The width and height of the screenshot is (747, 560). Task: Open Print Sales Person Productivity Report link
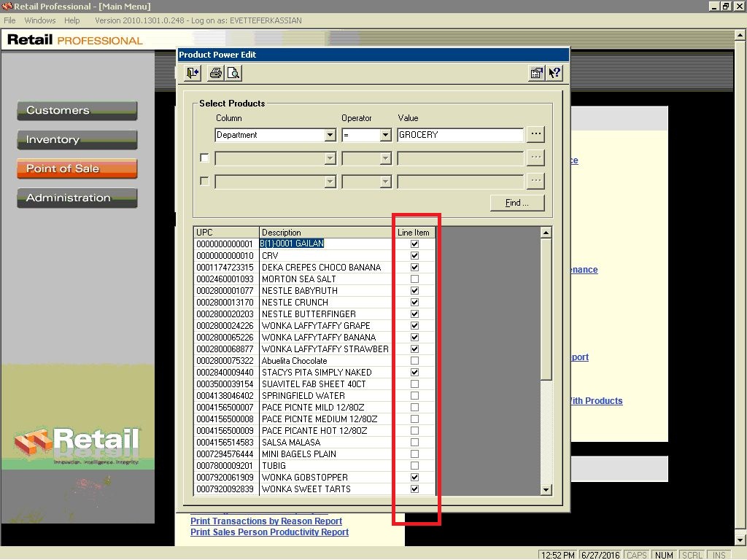[269, 532]
